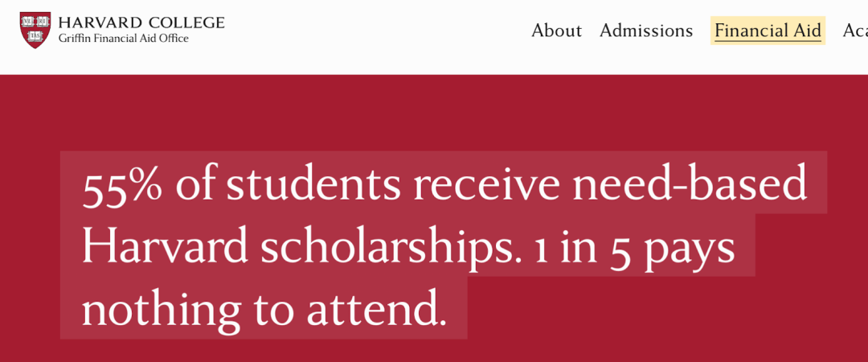
Task: Click the need-based text in the headline
Action: pyautogui.click(x=690, y=186)
